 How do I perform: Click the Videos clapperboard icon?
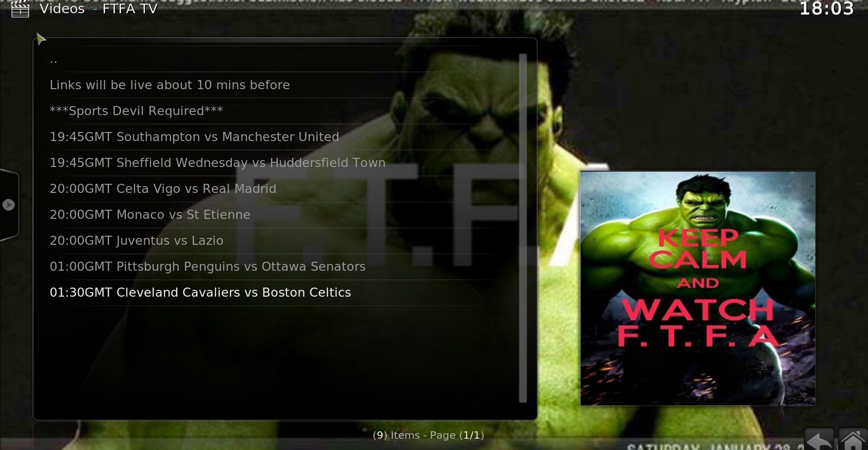(20, 9)
